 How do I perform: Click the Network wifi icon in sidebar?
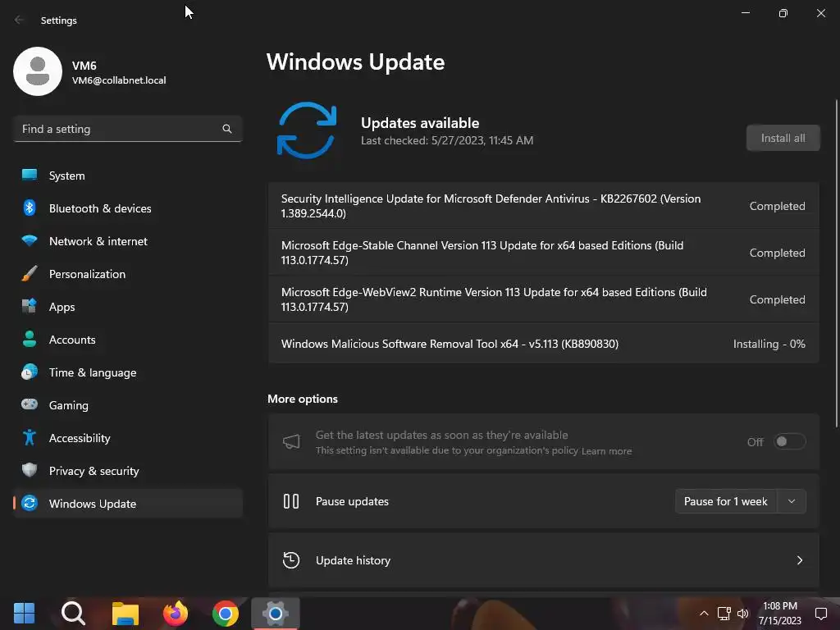[x=30, y=241]
